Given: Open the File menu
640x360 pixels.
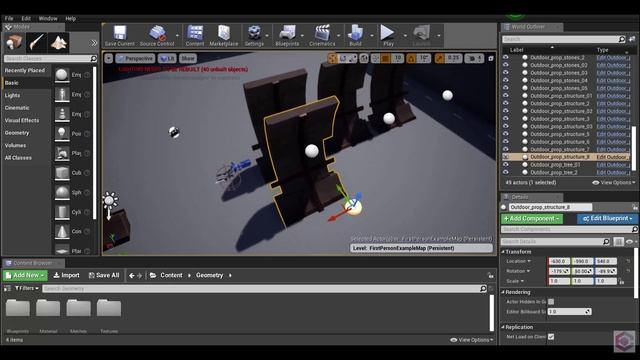Looking at the screenshot, I should (9, 18).
